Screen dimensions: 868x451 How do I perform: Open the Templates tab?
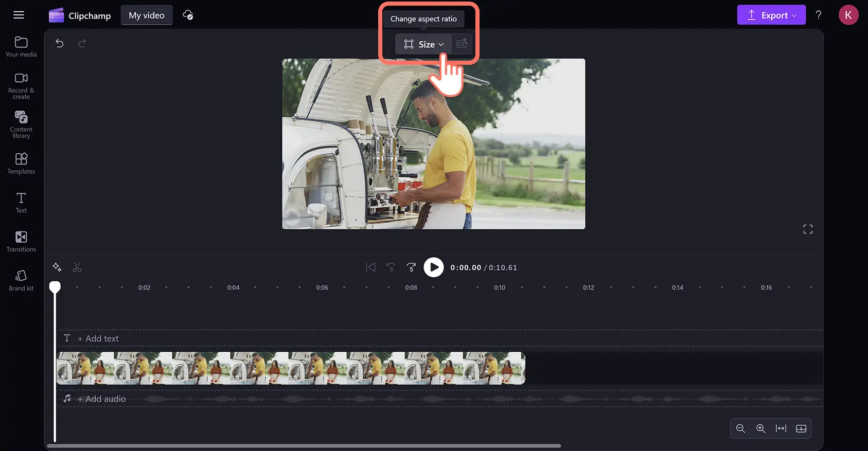coord(21,164)
